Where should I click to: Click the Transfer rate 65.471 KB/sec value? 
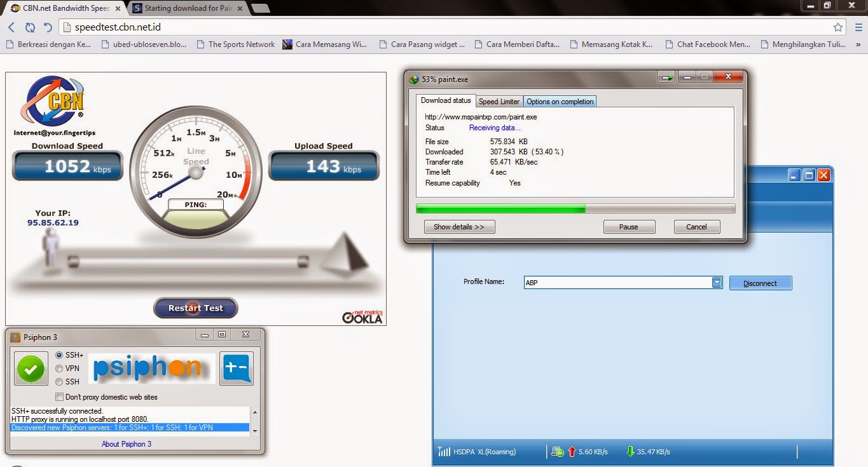pos(514,162)
